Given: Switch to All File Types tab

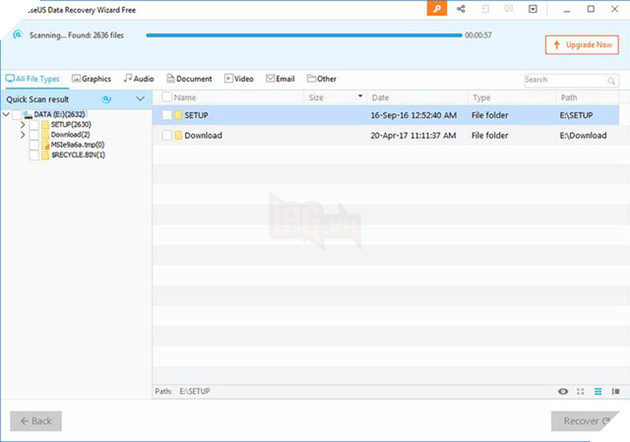Looking at the screenshot, I should pyautogui.click(x=33, y=79).
